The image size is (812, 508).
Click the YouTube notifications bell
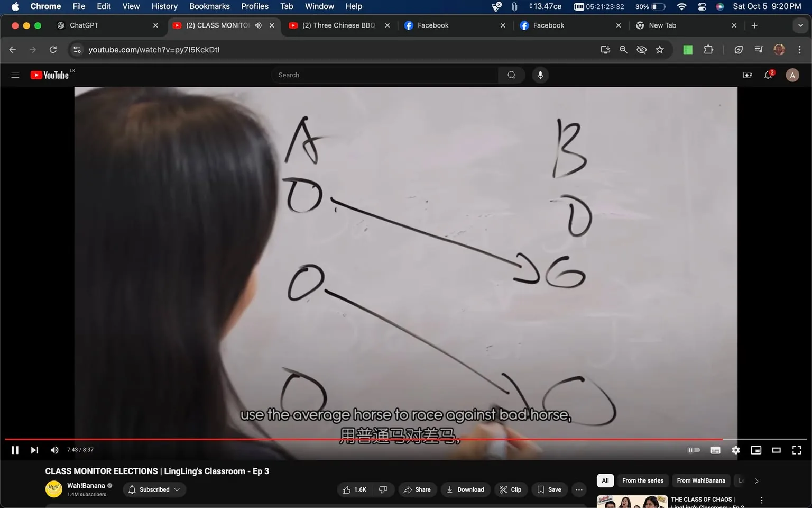point(768,75)
